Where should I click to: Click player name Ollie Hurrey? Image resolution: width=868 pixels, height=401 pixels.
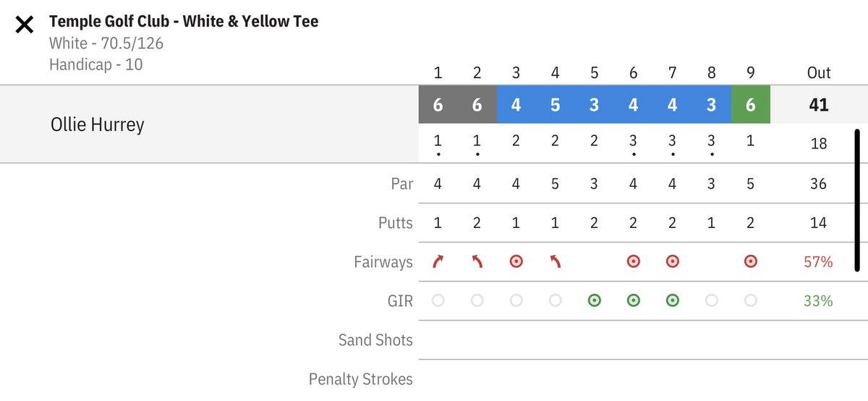(97, 124)
